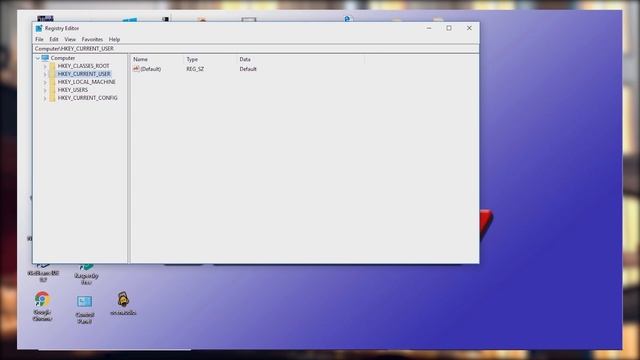Open the Edit menu

point(54,40)
